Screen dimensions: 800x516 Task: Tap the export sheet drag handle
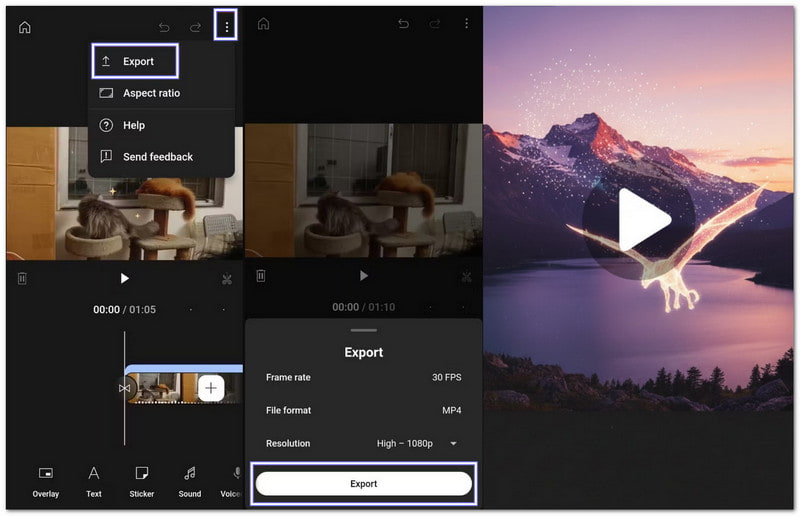click(x=364, y=330)
